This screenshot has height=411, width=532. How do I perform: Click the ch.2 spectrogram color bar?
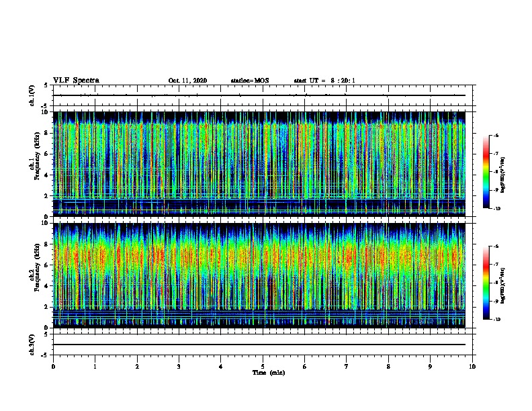click(x=486, y=283)
